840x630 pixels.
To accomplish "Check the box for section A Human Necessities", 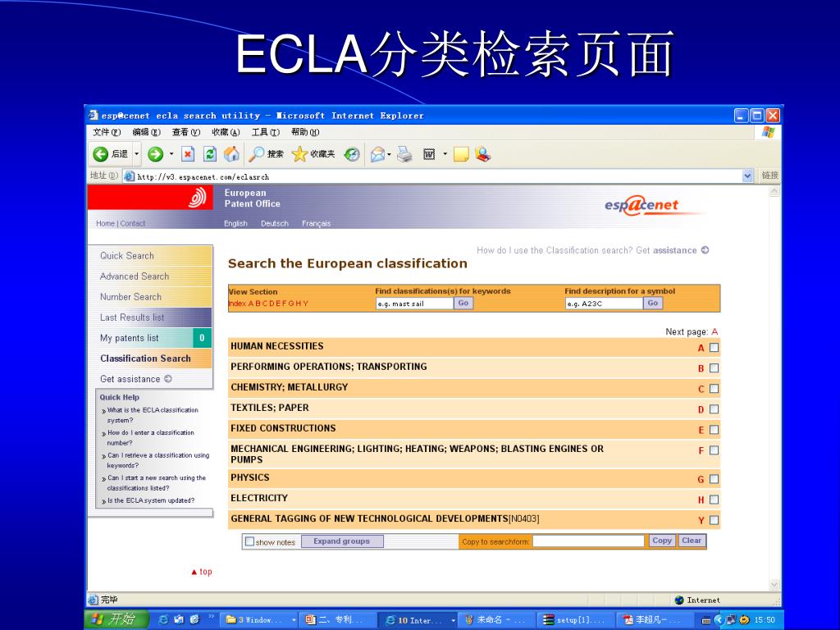I will [x=714, y=348].
